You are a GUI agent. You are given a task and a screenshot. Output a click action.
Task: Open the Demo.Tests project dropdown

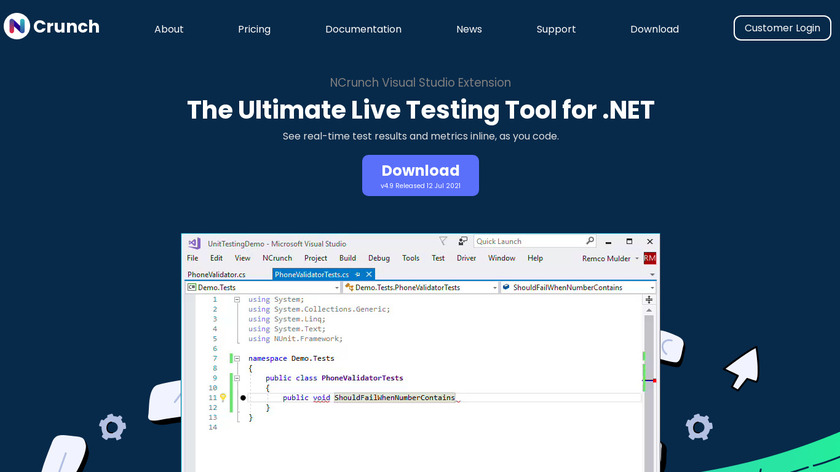click(263, 288)
